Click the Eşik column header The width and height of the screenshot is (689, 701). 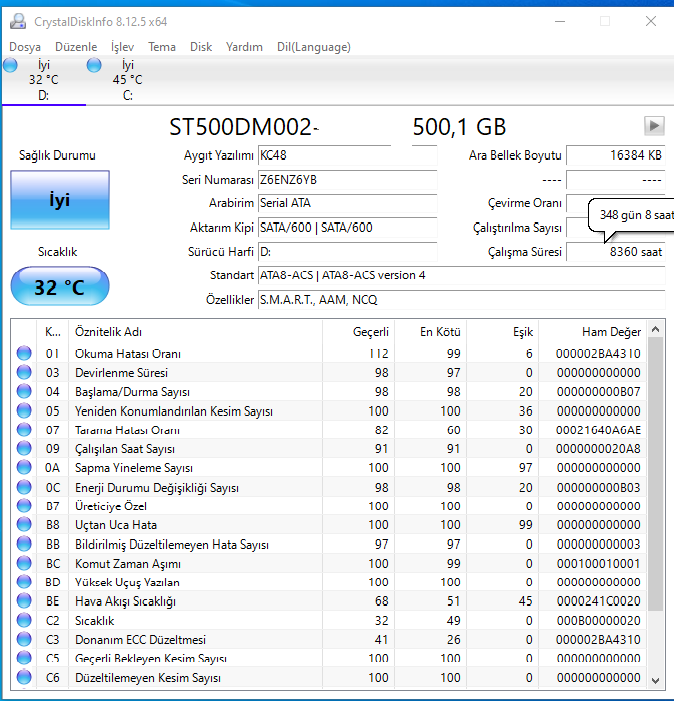point(503,332)
